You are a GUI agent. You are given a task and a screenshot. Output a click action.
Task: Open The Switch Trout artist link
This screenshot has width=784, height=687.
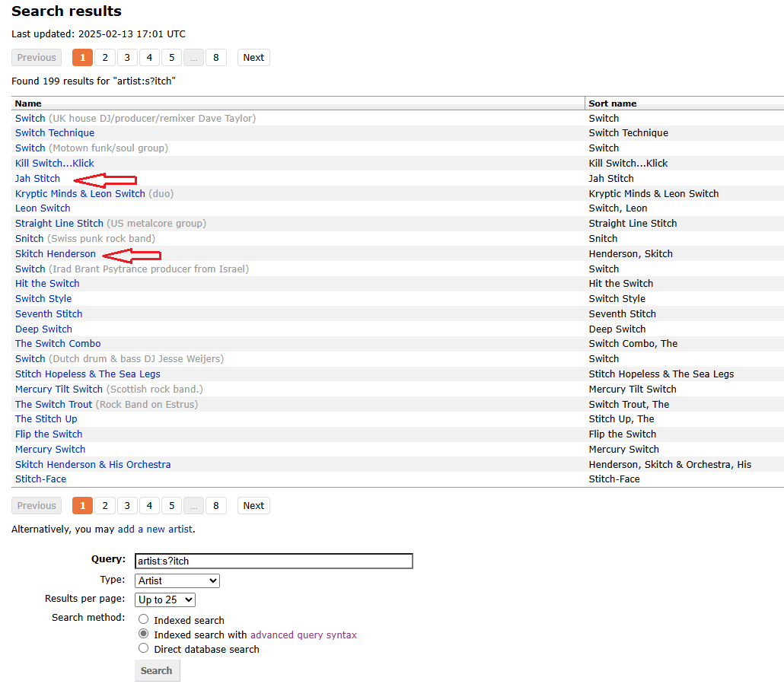pyautogui.click(x=53, y=404)
